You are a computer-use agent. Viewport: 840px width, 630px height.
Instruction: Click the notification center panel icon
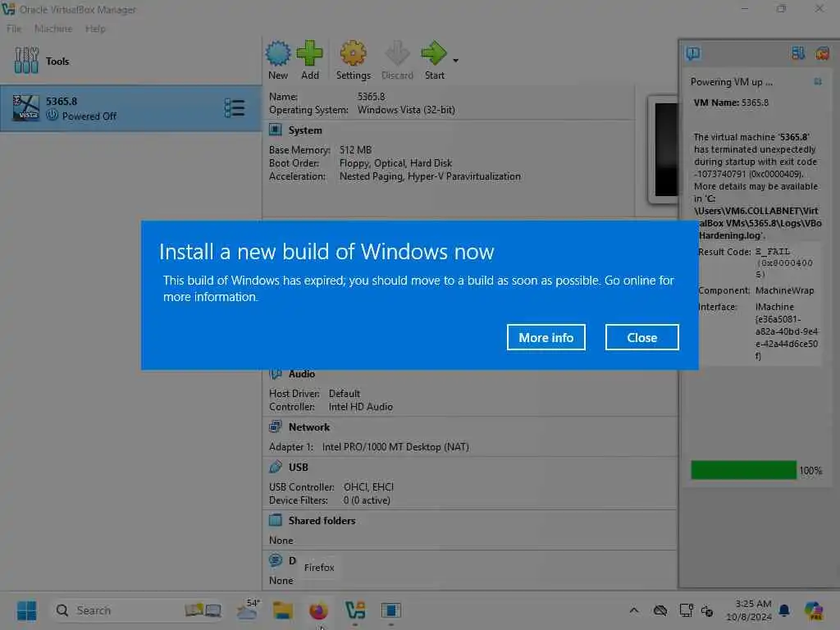(x=692, y=53)
